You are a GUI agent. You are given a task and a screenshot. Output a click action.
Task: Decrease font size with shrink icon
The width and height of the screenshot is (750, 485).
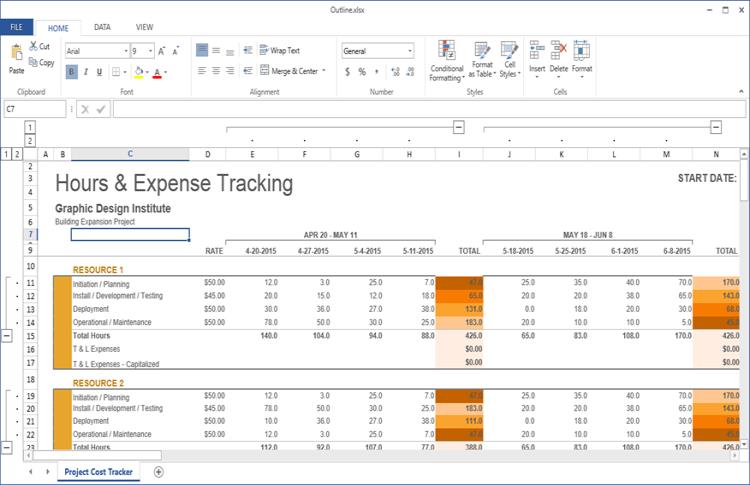pyautogui.click(x=176, y=51)
